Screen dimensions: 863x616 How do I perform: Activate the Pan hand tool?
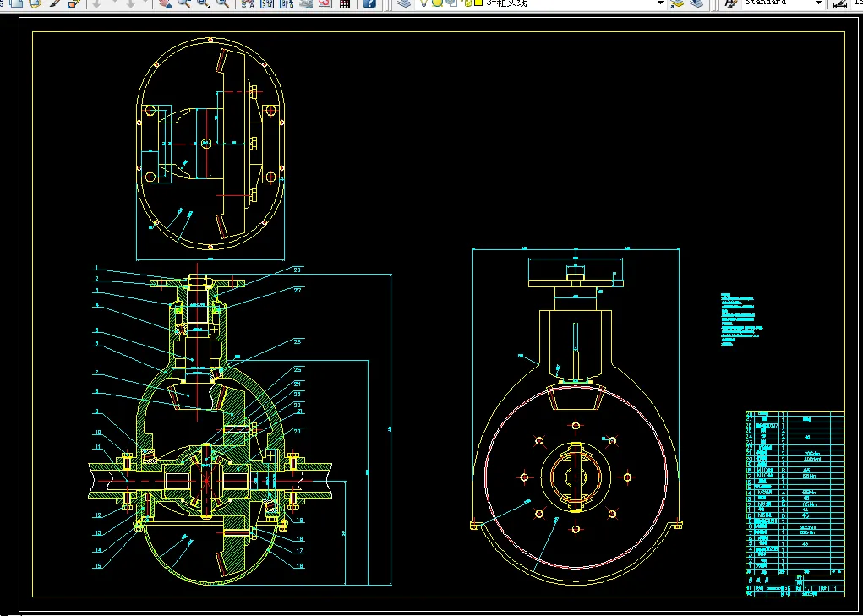pyautogui.click(x=165, y=3)
